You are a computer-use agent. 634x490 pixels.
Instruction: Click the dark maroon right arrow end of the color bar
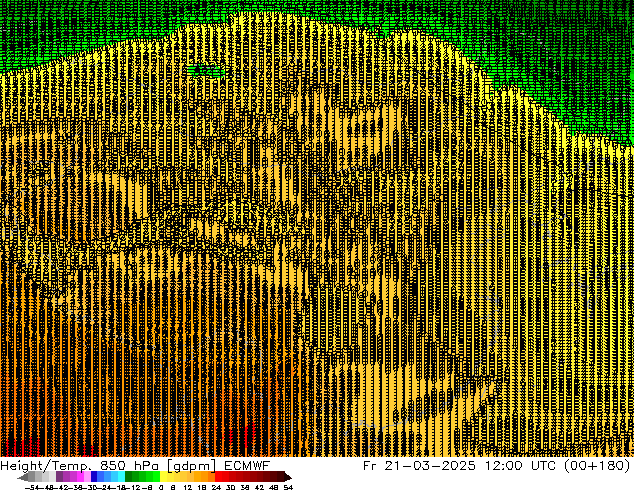288,477
